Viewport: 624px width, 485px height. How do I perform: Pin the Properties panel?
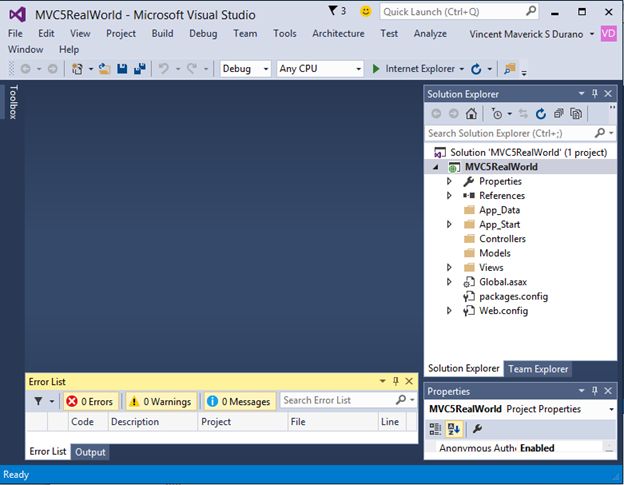coord(595,391)
